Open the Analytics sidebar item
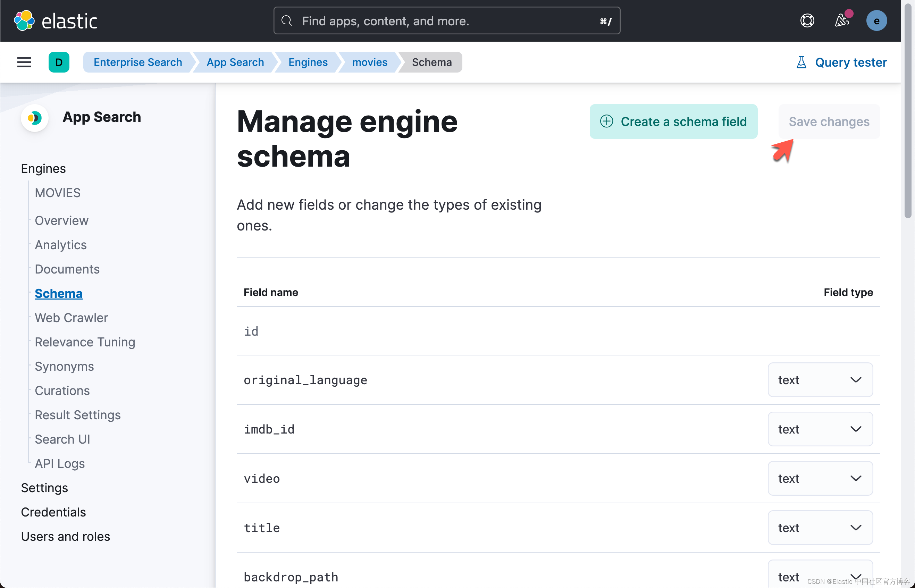 [61, 245]
